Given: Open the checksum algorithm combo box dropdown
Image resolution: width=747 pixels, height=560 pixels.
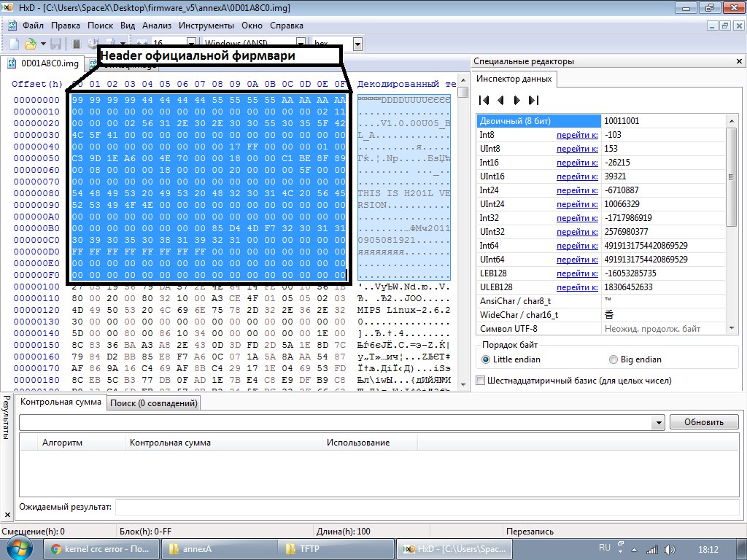Looking at the screenshot, I should [x=659, y=422].
